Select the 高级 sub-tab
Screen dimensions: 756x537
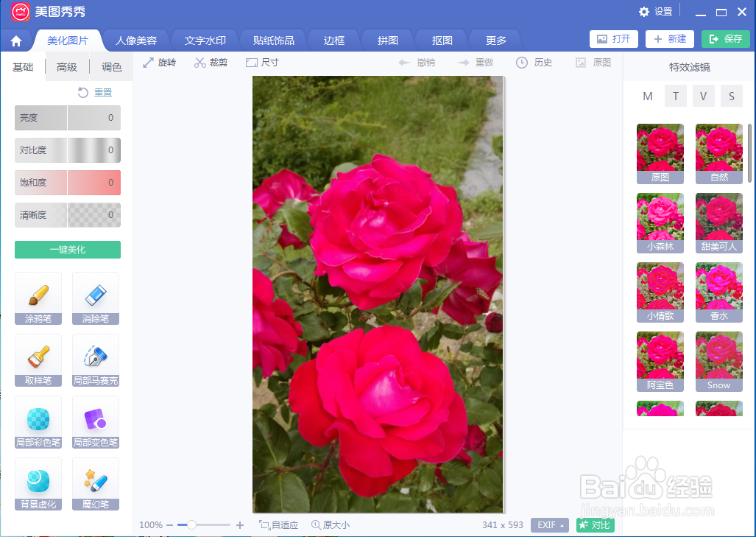66,67
